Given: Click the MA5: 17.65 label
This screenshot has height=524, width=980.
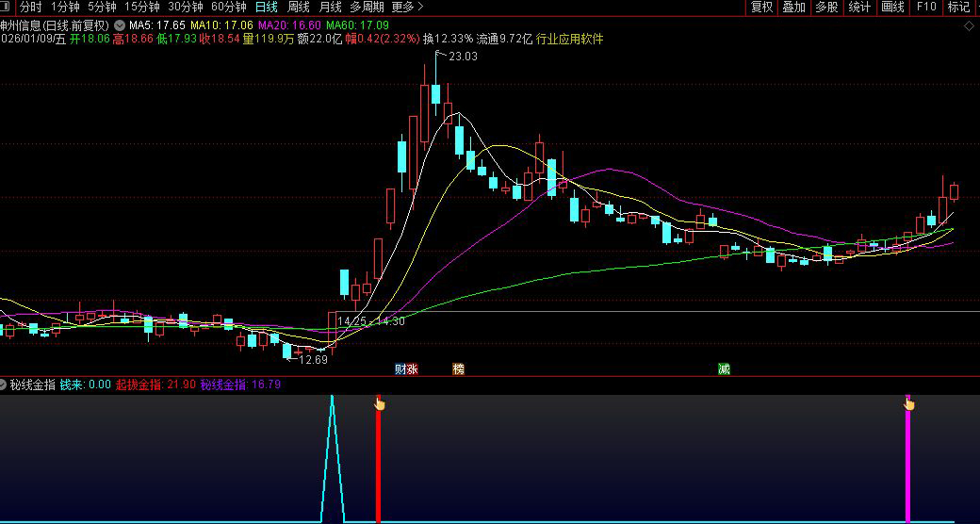Looking at the screenshot, I should pyautogui.click(x=156, y=25).
